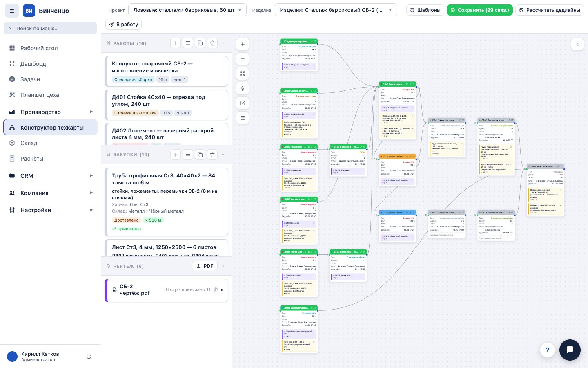Screen dimensions: 588x368
Task: Zoom in on the canvas
Action: [243, 44]
